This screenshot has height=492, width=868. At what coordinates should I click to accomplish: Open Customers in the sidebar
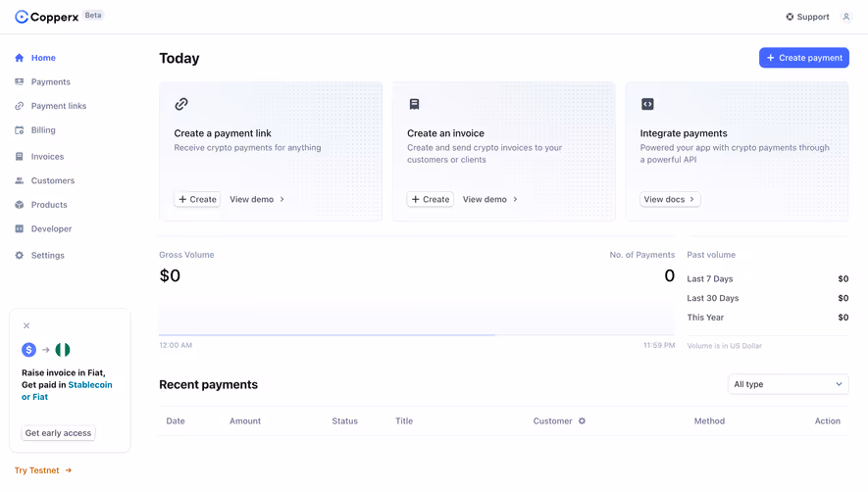[x=53, y=180]
